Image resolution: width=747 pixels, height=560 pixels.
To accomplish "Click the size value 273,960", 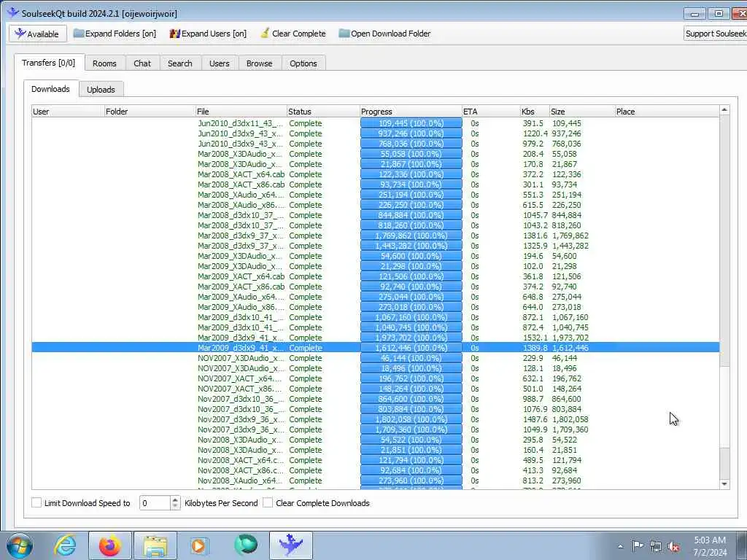I will pos(566,481).
